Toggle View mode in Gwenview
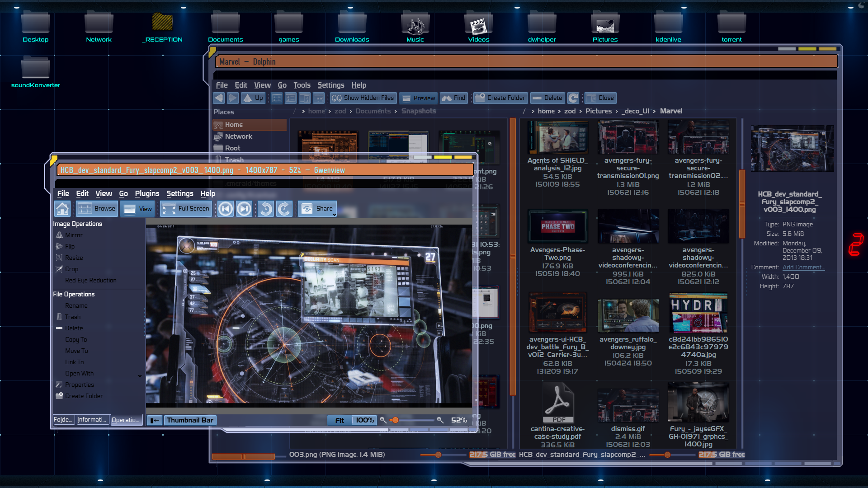This screenshot has height=488, width=868. 139,209
